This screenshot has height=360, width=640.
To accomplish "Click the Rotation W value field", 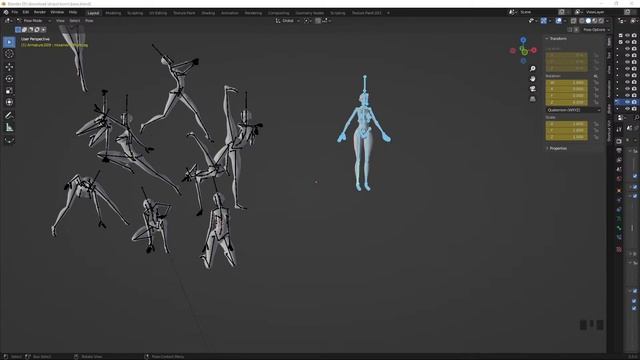I will 567,82.
